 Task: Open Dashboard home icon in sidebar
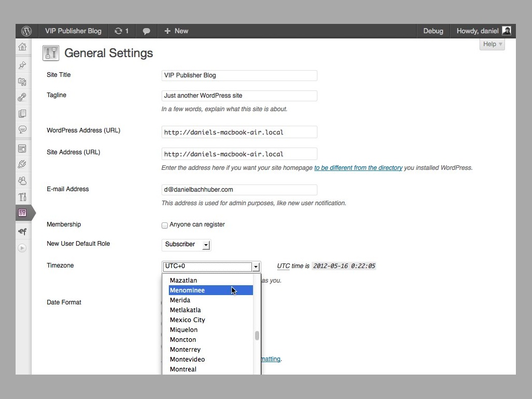pyautogui.click(x=22, y=47)
